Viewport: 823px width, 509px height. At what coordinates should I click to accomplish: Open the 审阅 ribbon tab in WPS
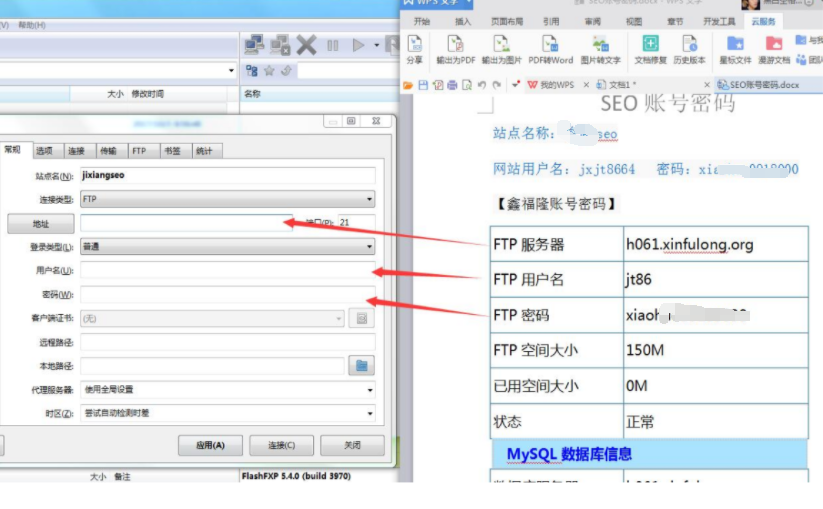(x=592, y=22)
